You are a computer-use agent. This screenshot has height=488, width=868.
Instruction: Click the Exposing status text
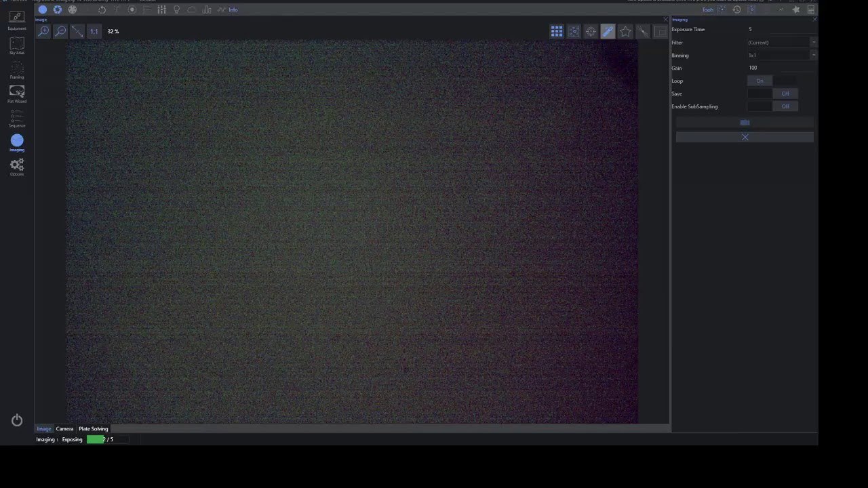pyautogui.click(x=72, y=440)
